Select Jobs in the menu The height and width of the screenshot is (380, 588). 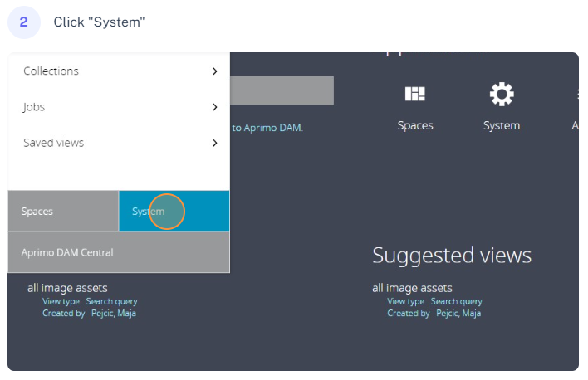coord(34,107)
